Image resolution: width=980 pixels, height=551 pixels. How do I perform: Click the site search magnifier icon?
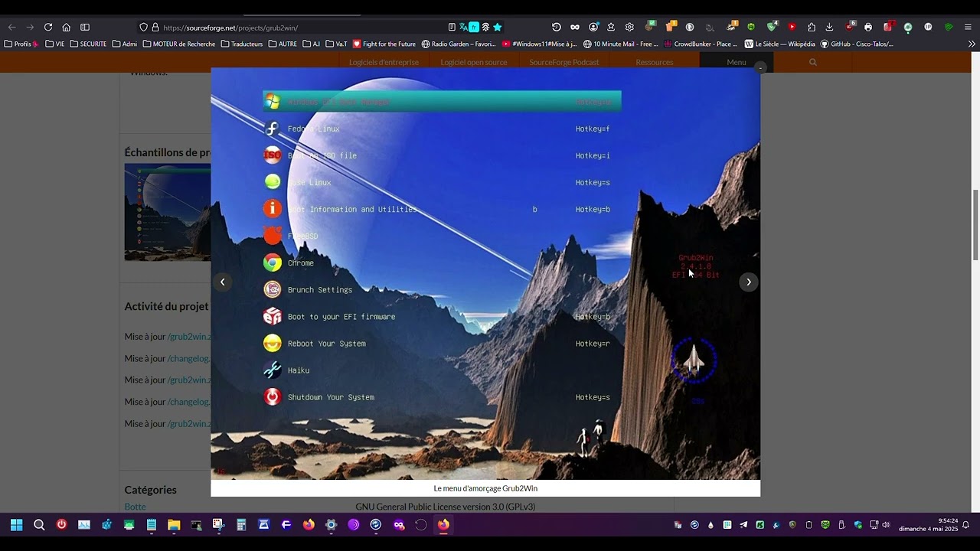813,62
